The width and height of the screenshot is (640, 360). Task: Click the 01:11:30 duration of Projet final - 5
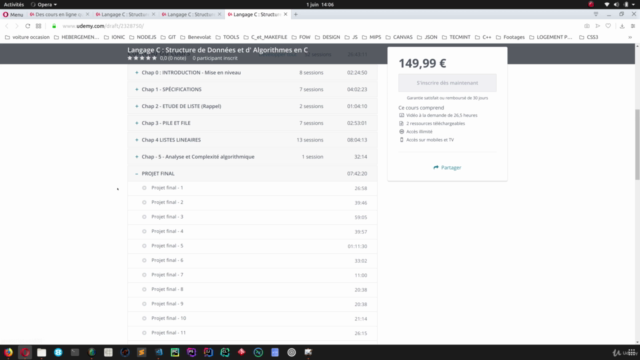pos(358,246)
